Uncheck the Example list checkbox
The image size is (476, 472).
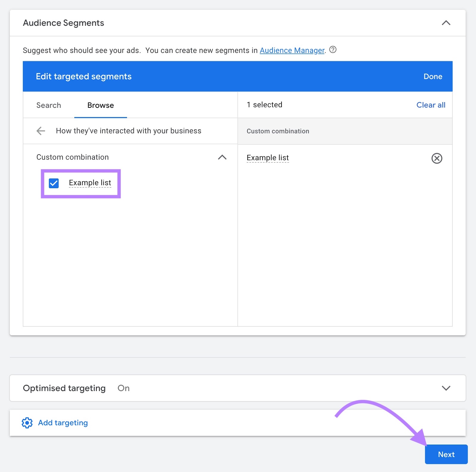tap(54, 183)
